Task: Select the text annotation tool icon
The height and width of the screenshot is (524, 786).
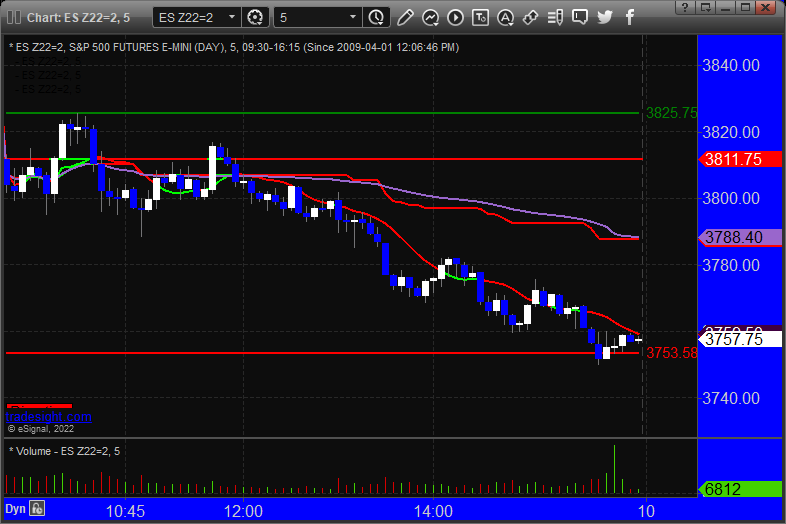Action: pos(480,18)
